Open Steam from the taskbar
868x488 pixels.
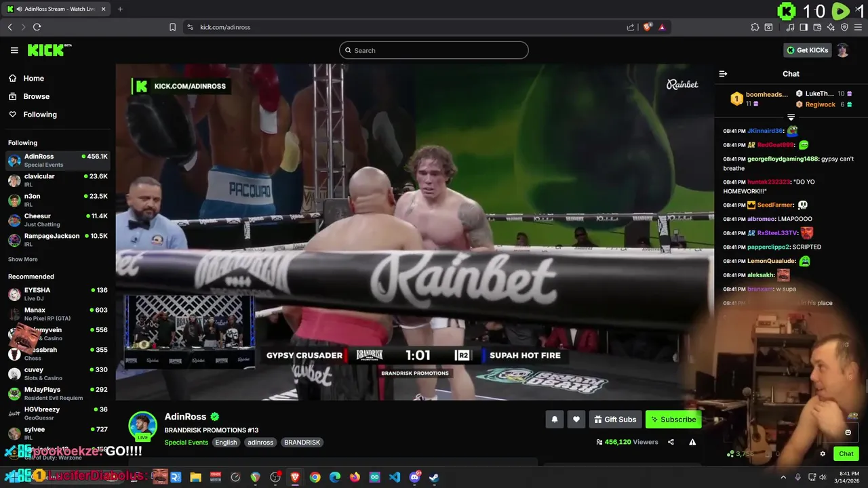(x=434, y=477)
